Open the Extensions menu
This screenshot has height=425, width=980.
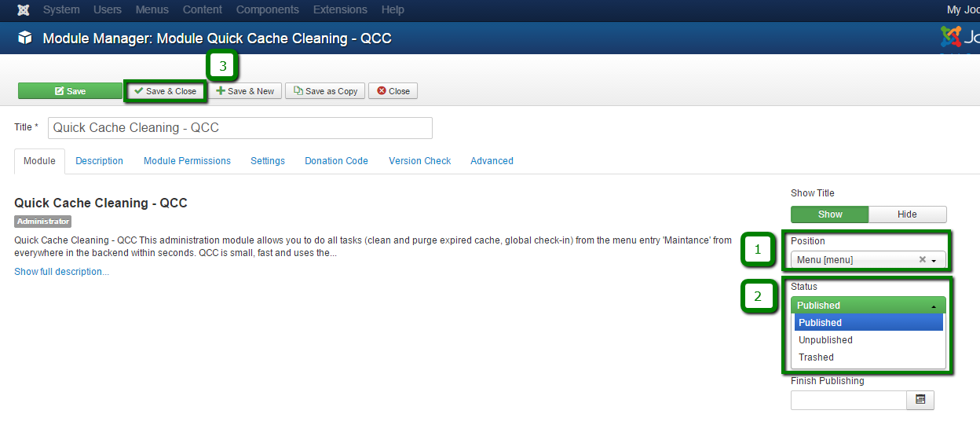tap(340, 10)
